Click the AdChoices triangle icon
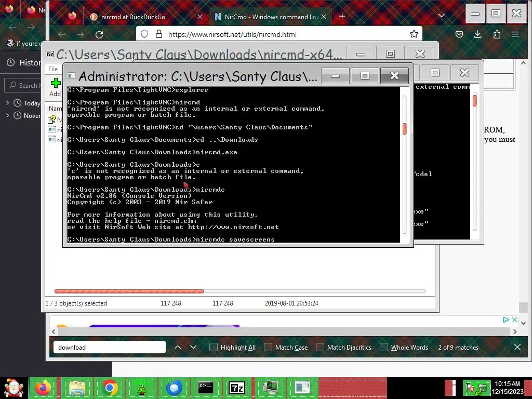 pos(506,320)
